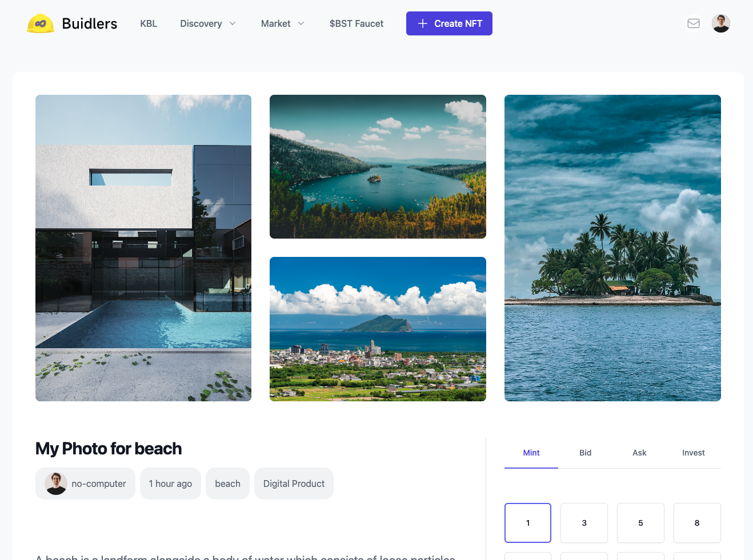Click the Create NFT button
This screenshot has width=753, height=560.
pos(449,23)
